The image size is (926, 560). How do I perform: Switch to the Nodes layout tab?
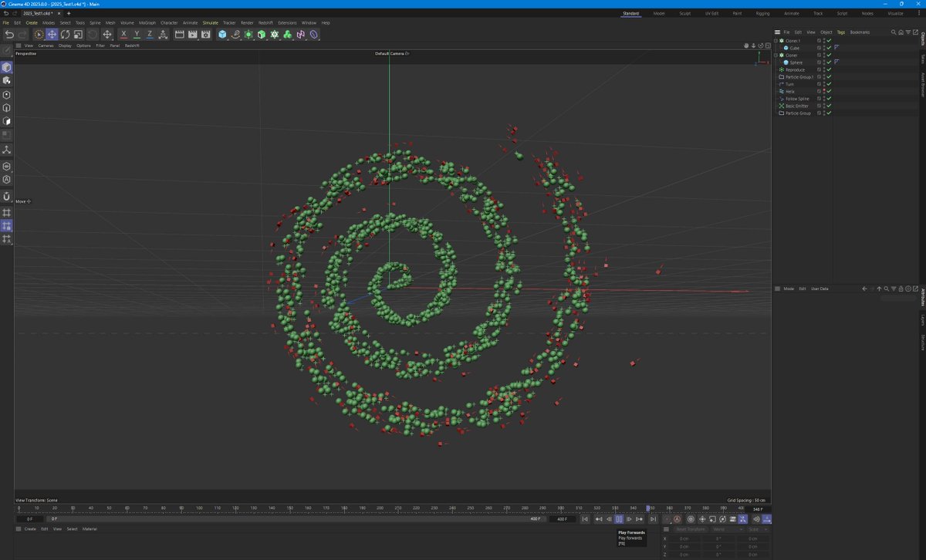pos(867,13)
